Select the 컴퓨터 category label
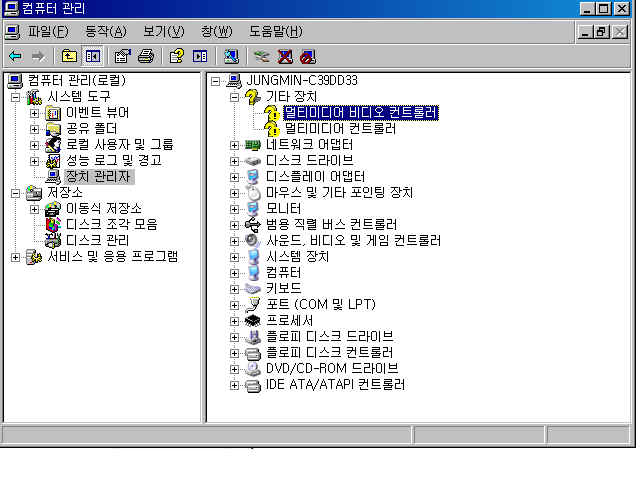The height and width of the screenshot is (479, 636). tap(284, 273)
